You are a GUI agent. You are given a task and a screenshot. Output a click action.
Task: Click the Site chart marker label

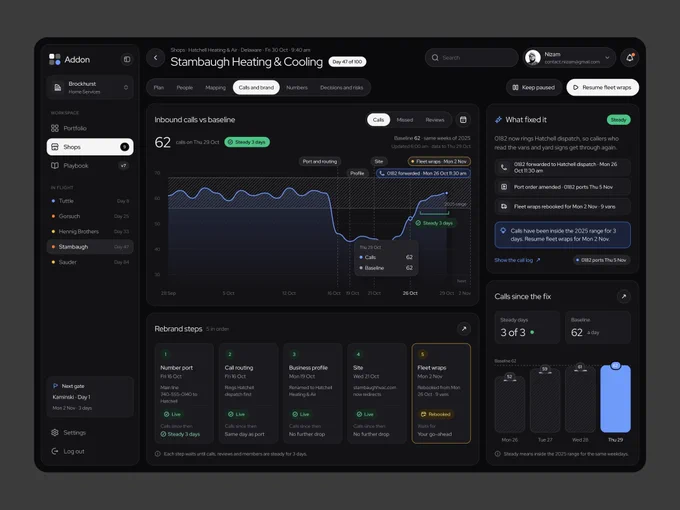379,161
